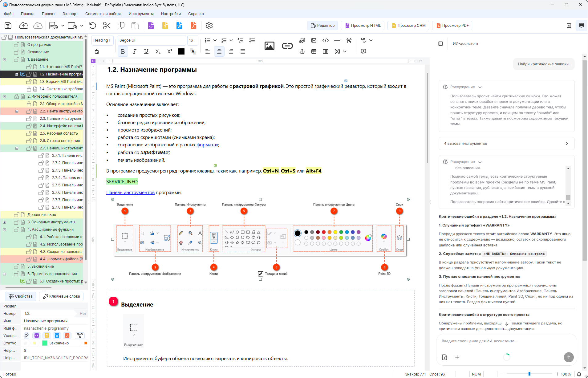Send the message to the AI assistant
This screenshot has width=588, height=378.
point(569,357)
